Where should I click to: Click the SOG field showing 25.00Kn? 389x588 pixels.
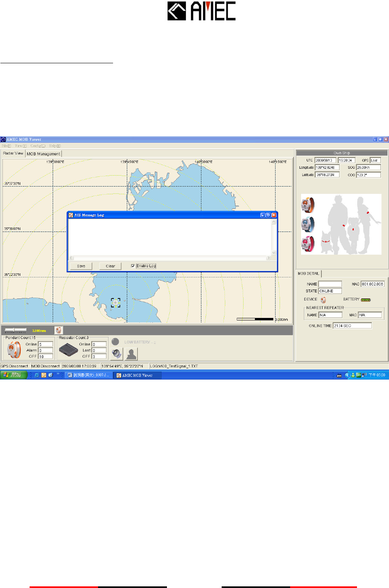tap(368, 167)
